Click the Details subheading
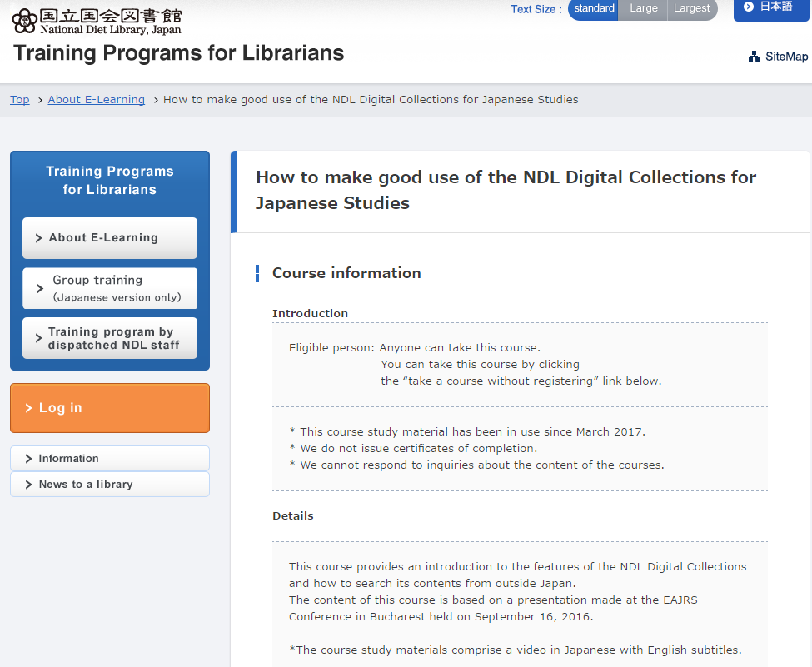 pos(293,515)
